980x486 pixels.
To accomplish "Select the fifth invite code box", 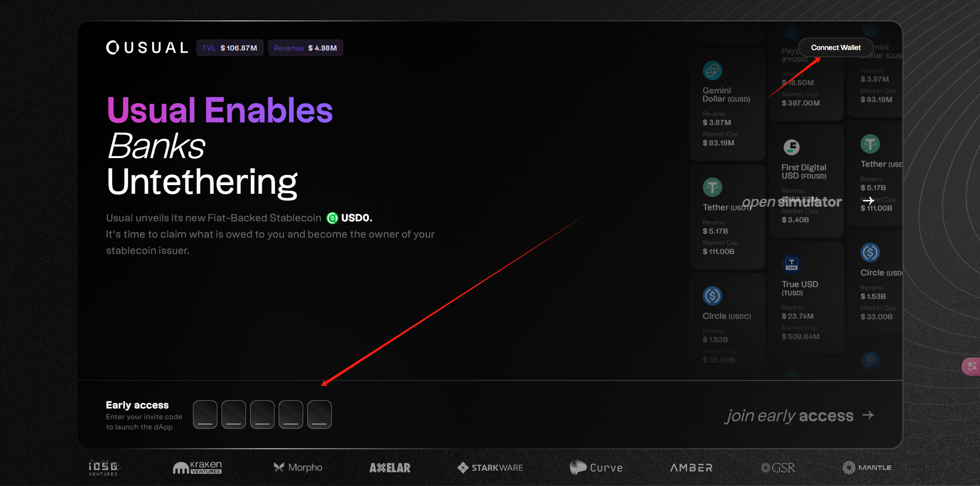I will click(320, 415).
